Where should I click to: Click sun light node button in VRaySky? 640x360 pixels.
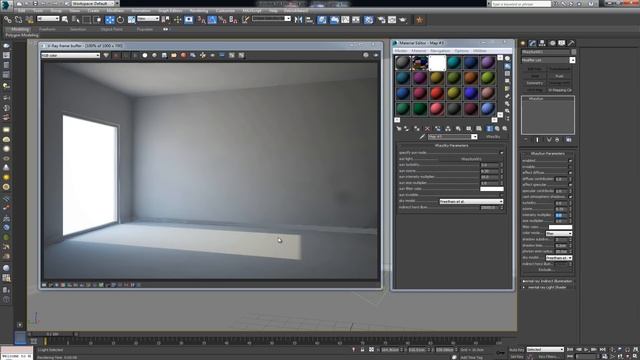(x=471, y=159)
